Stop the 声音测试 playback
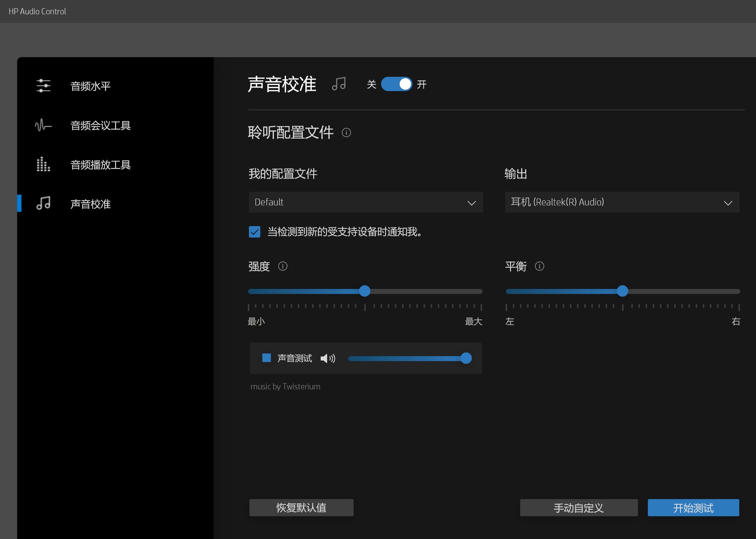Image resolution: width=756 pixels, height=539 pixels. [x=266, y=358]
